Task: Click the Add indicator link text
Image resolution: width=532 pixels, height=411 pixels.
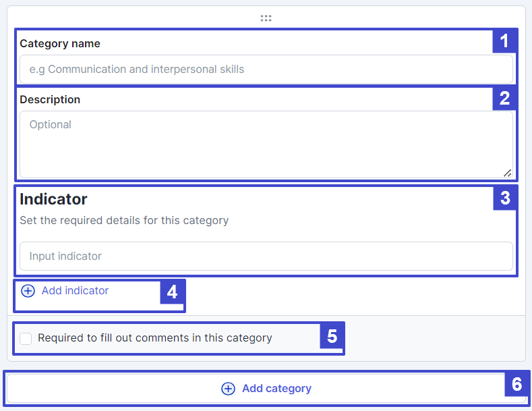Action: tap(75, 291)
